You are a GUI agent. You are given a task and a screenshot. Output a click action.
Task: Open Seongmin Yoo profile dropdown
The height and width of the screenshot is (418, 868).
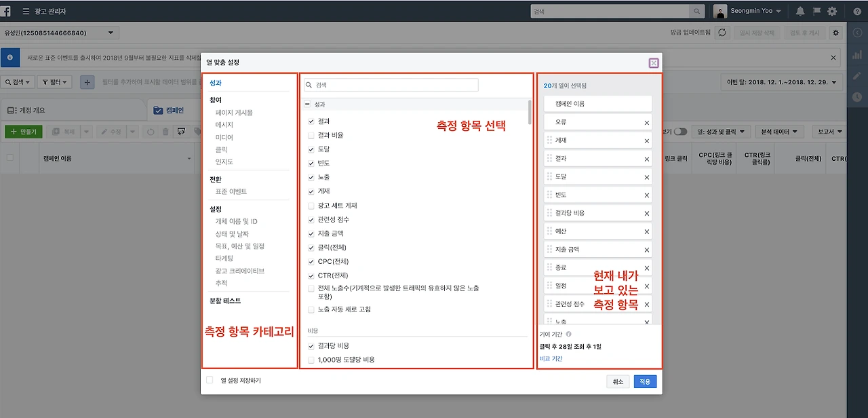747,12
